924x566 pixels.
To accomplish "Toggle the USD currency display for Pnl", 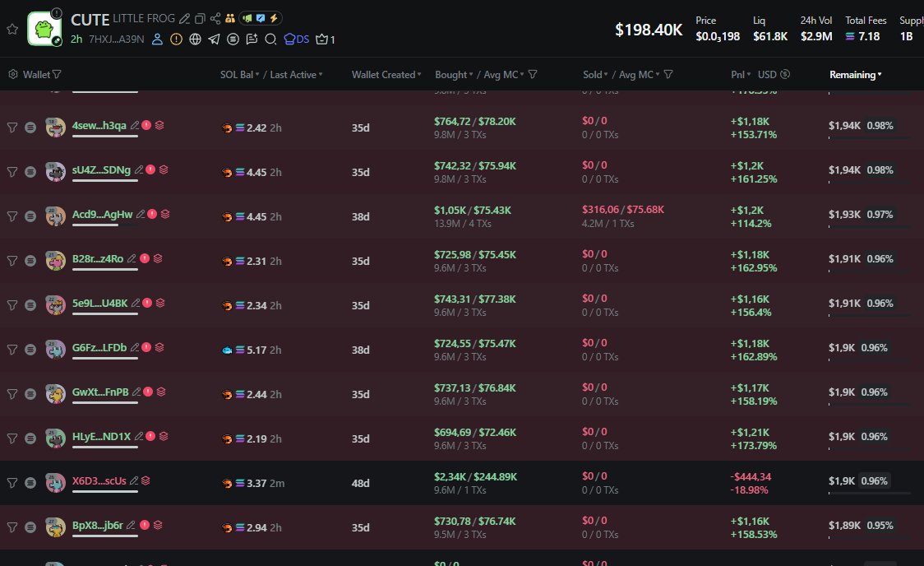I will click(774, 74).
